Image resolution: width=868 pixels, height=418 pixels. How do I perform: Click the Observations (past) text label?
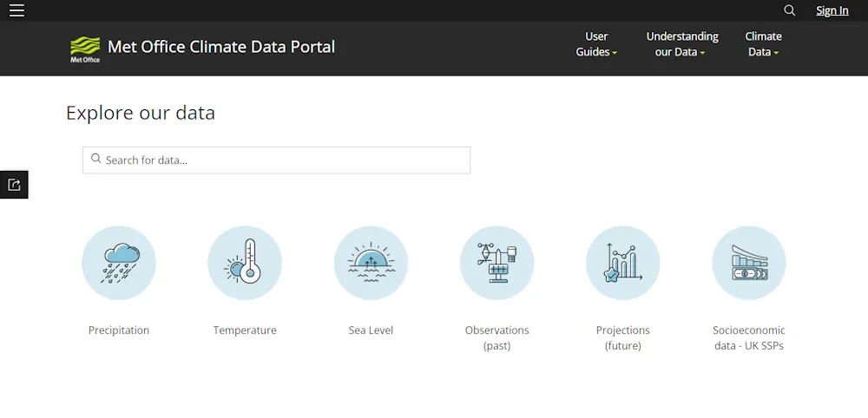[497, 338]
